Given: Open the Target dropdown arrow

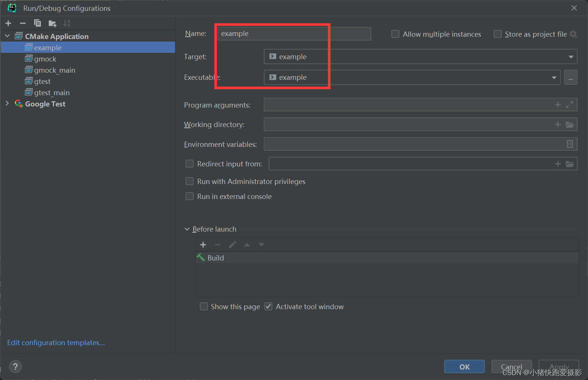Looking at the screenshot, I should (570, 57).
